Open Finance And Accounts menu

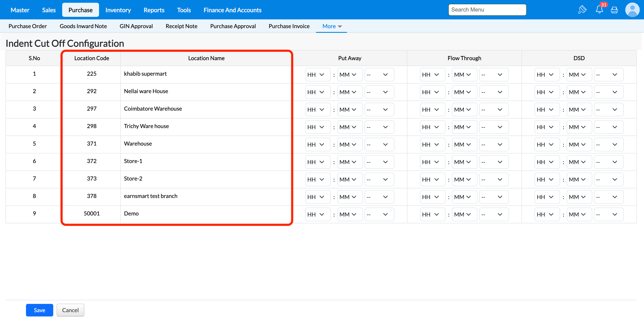pos(232,10)
